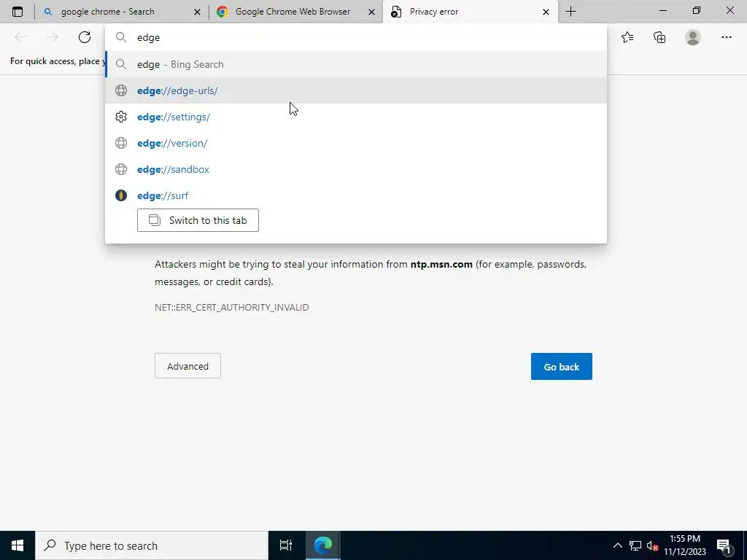This screenshot has width=747, height=560.
Task: Click the globe icon beside edge://edge-urls/
Action: coord(121,90)
